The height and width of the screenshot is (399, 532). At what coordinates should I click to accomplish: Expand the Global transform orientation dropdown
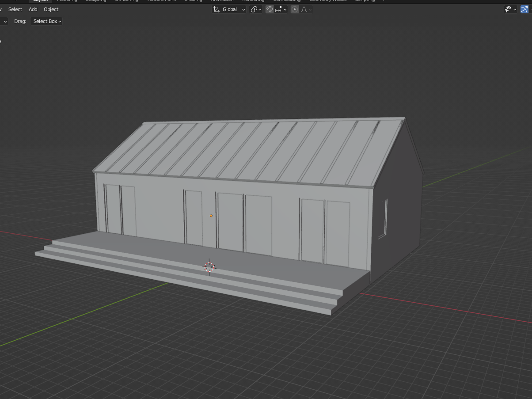229,9
